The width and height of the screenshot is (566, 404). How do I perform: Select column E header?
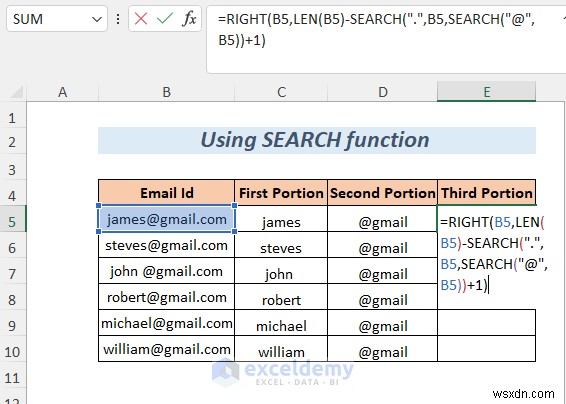[x=487, y=92]
